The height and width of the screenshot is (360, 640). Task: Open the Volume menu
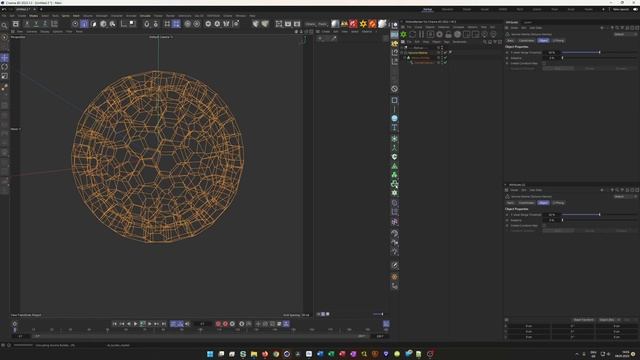point(88,16)
